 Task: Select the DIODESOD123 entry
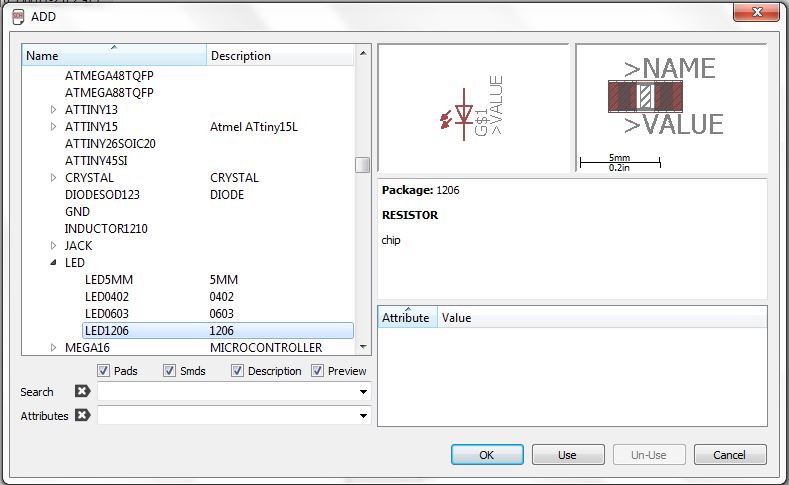coord(102,194)
